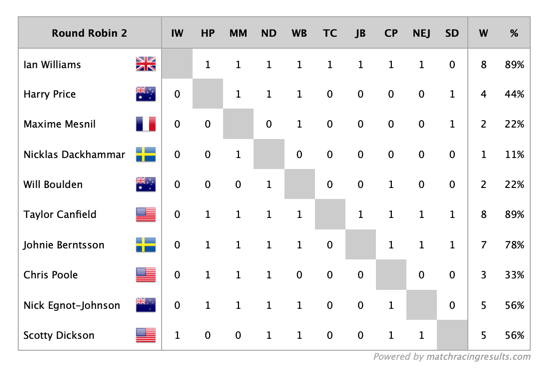Viewport: 548px width, 370px height.
Task: Click the NEJ column header
Action: (x=421, y=33)
